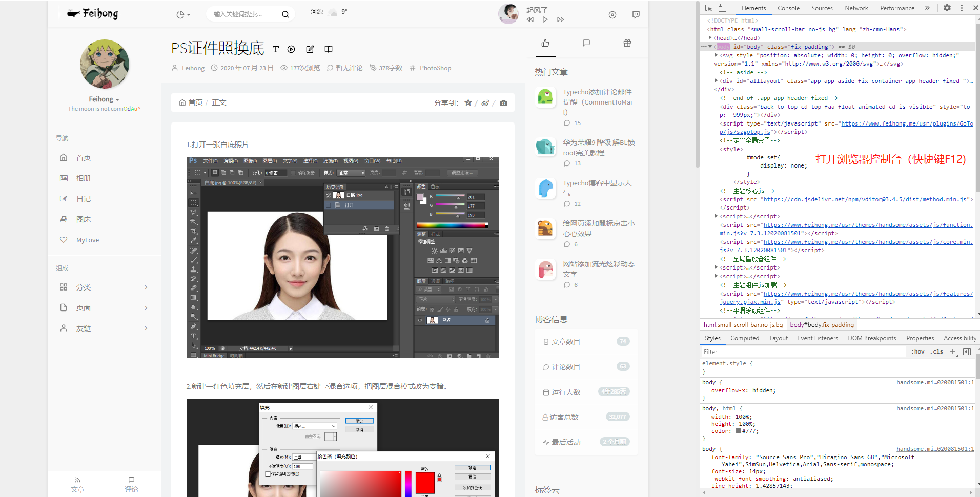Click #777 color swatch in styles

[739, 431]
